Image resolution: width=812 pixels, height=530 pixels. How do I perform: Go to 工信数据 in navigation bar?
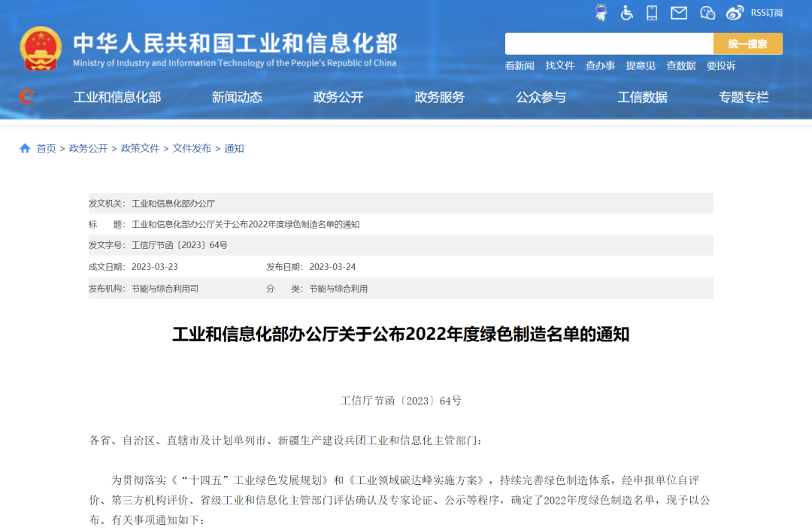[x=642, y=97]
